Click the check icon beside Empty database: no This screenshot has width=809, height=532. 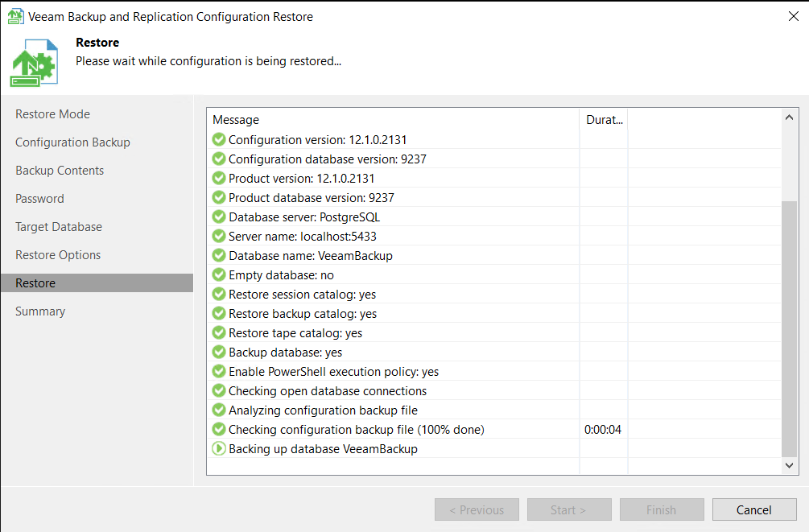point(219,275)
